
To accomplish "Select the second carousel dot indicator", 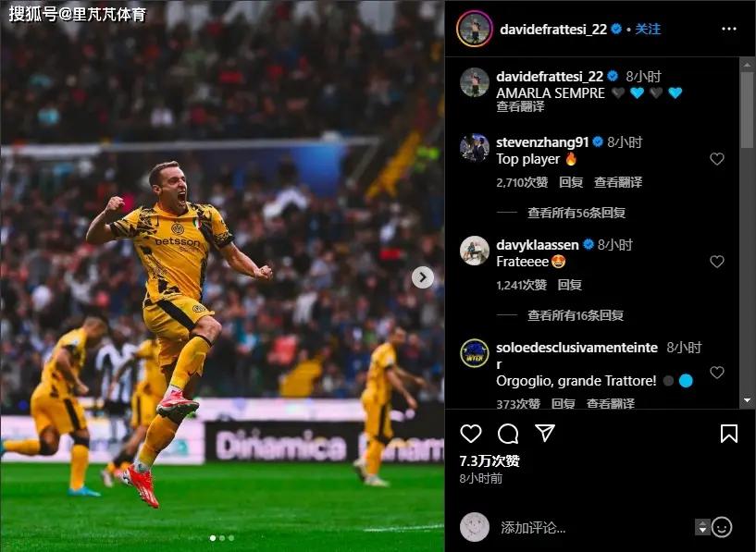I will coord(222,538).
